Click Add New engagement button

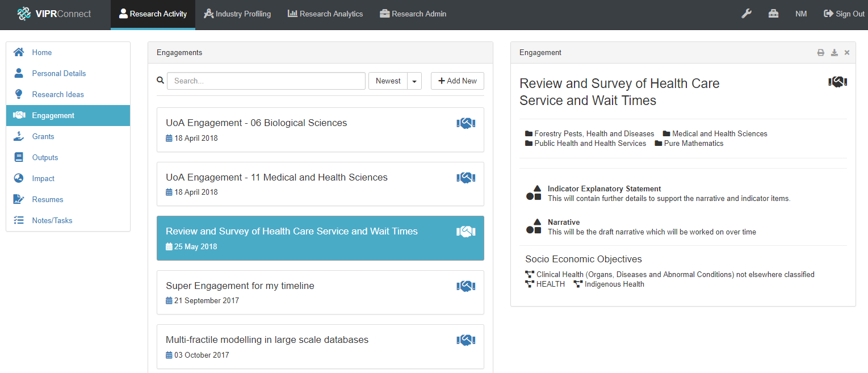(x=458, y=81)
